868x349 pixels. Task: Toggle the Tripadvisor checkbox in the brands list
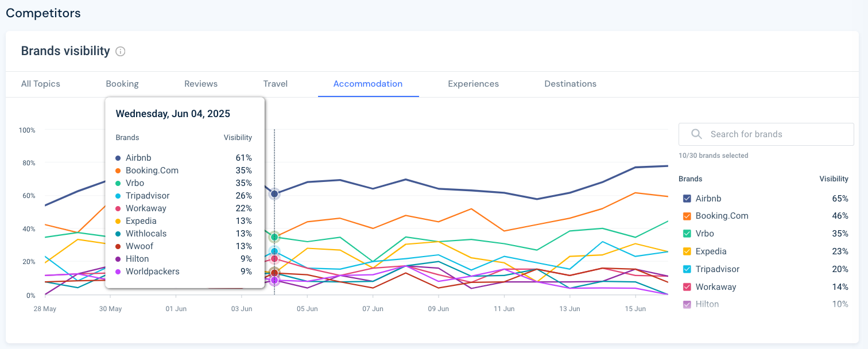tap(687, 269)
